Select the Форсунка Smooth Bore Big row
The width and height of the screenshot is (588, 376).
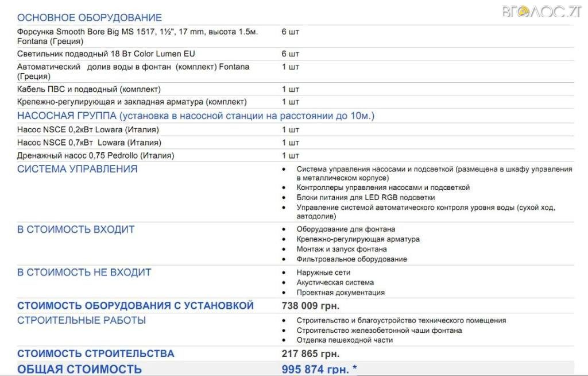pos(137,36)
